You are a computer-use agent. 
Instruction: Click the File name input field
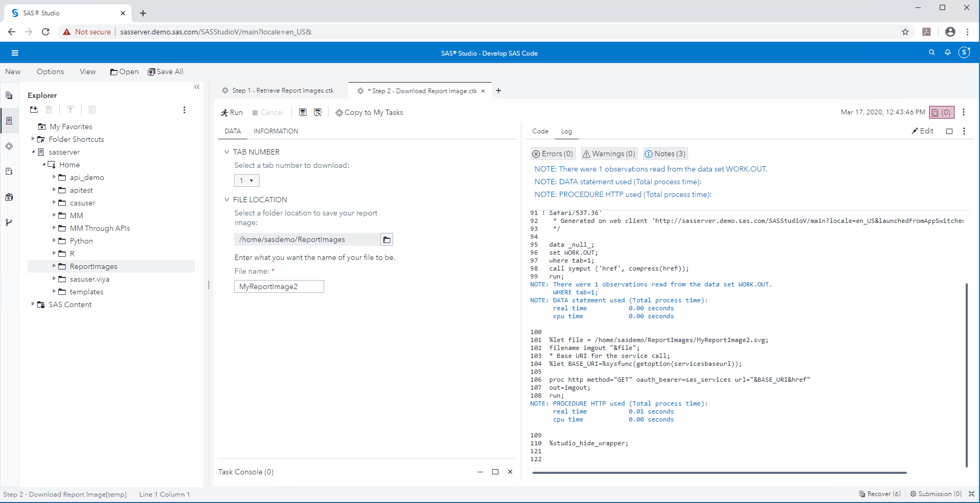pyautogui.click(x=279, y=286)
